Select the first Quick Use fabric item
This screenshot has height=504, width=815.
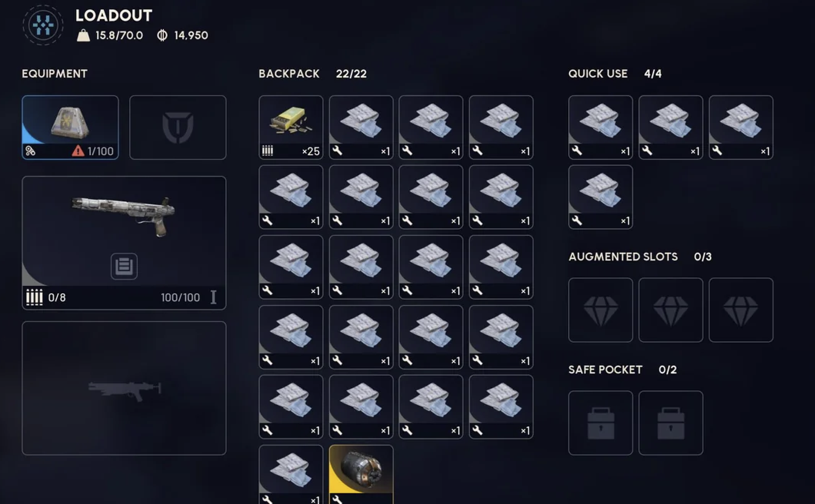coord(600,127)
